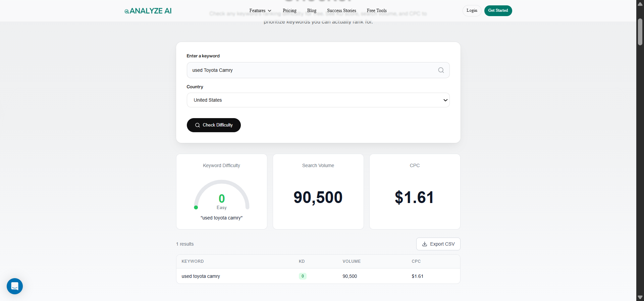The width and height of the screenshot is (644, 301).
Task: Click the '1 results' count text
Action: 185,244
